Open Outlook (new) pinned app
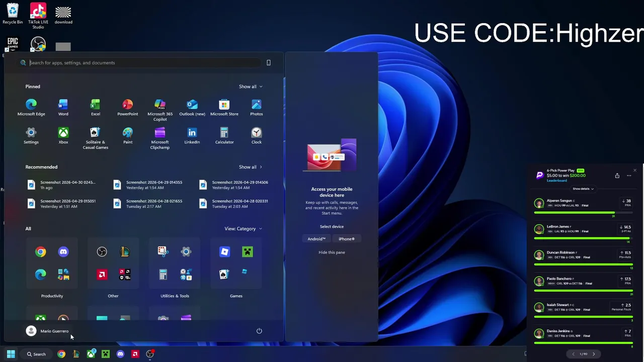 (192, 108)
